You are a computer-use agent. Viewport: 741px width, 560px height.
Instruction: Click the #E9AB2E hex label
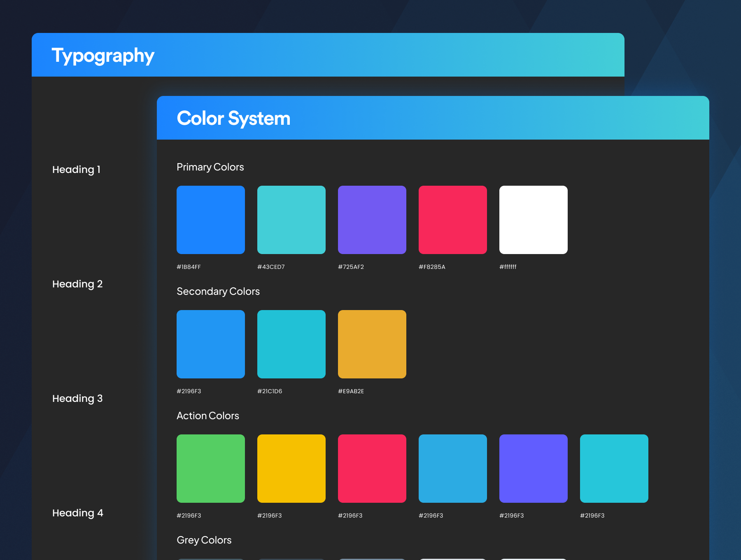(x=351, y=391)
